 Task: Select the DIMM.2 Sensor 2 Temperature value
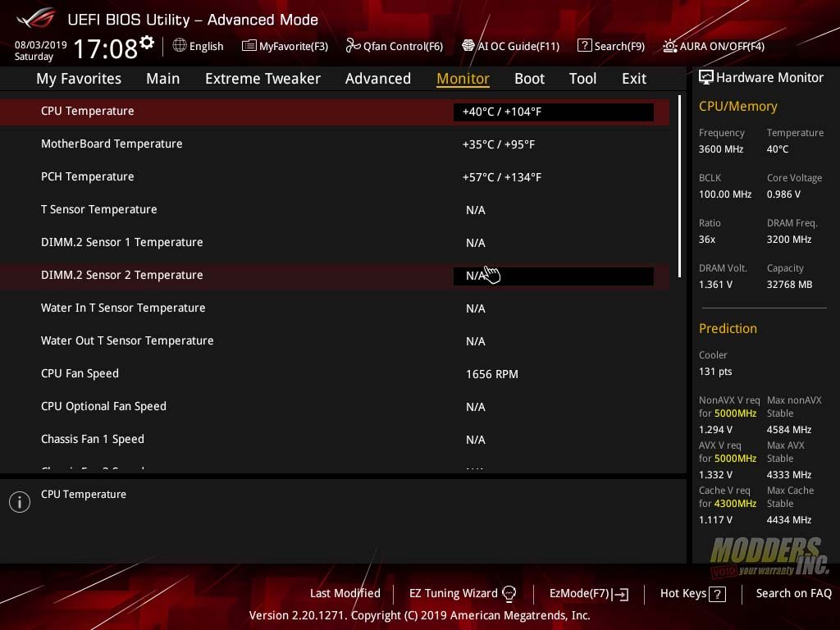click(x=553, y=276)
